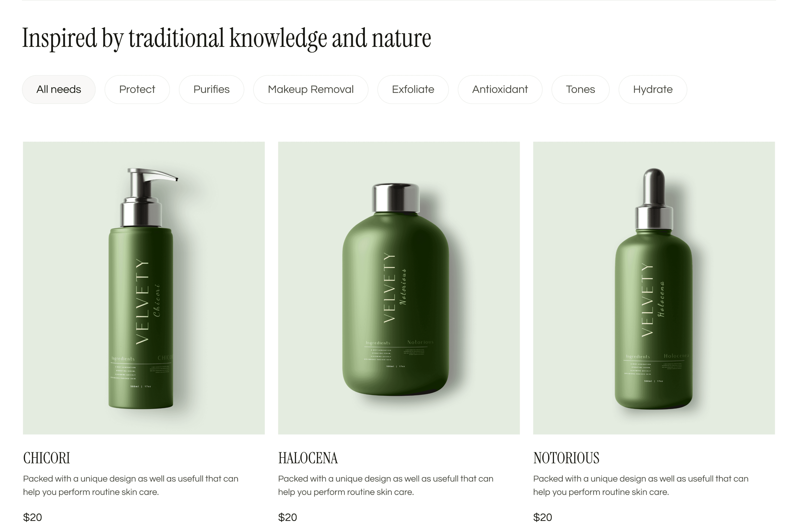798x532 pixels.
Task: Click the page heading about traditional knowledge
Action: pyautogui.click(x=227, y=38)
